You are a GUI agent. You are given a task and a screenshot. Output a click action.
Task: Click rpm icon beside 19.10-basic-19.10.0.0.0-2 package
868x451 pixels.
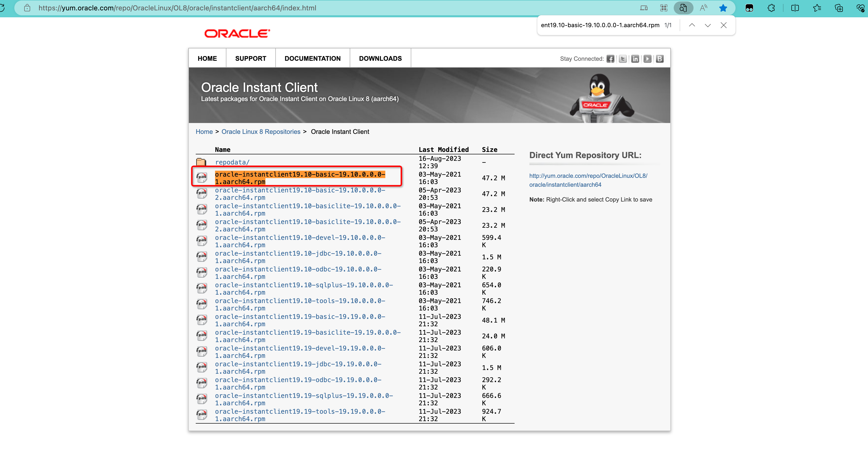click(x=201, y=193)
